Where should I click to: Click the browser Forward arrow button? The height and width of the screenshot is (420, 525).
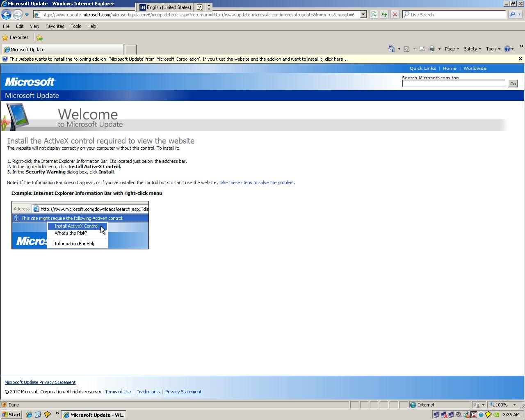(17, 15)
